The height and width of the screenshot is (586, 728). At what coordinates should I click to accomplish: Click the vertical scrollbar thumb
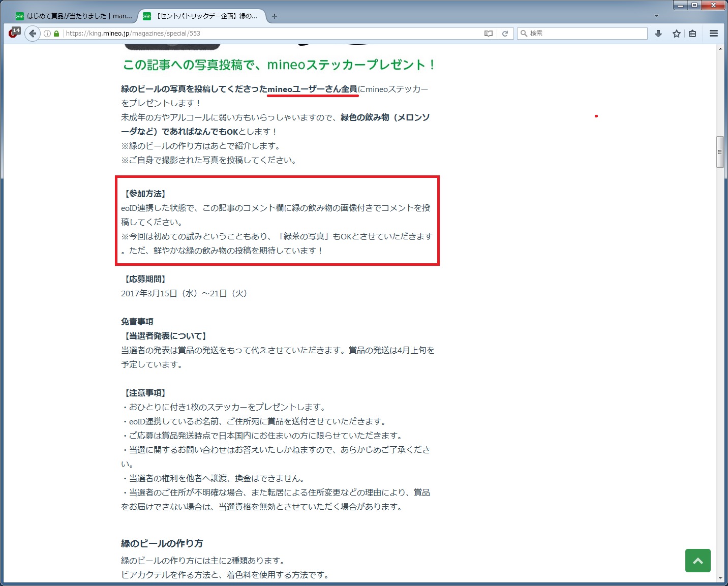(720, 151)
